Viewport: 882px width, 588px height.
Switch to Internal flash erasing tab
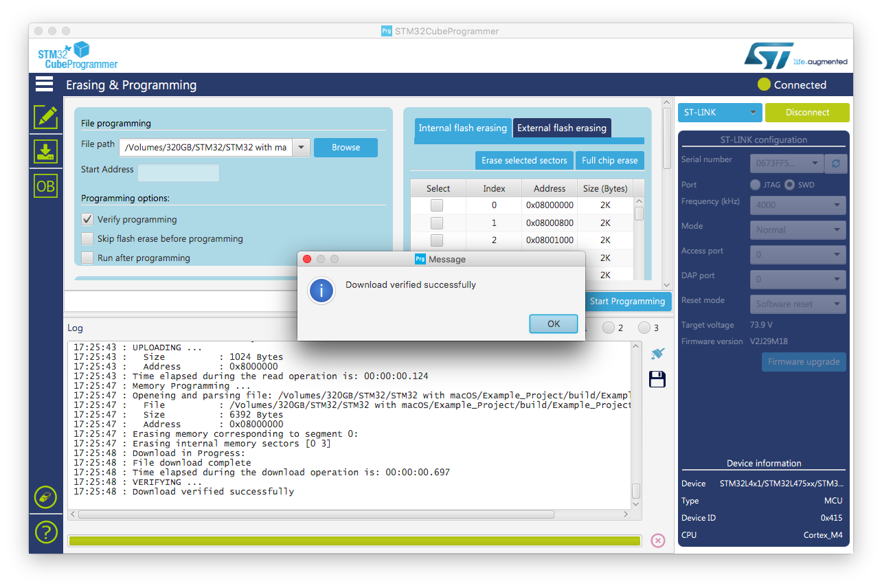click(463, 128)
